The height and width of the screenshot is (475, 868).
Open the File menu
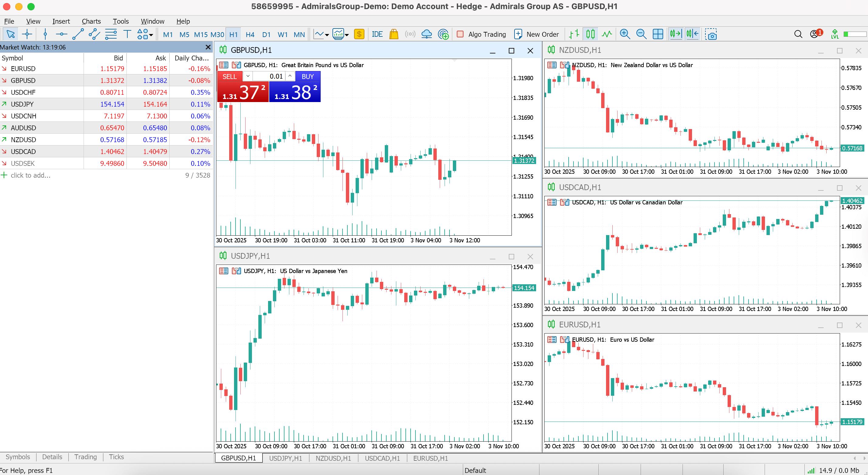[x=9, y=21]
